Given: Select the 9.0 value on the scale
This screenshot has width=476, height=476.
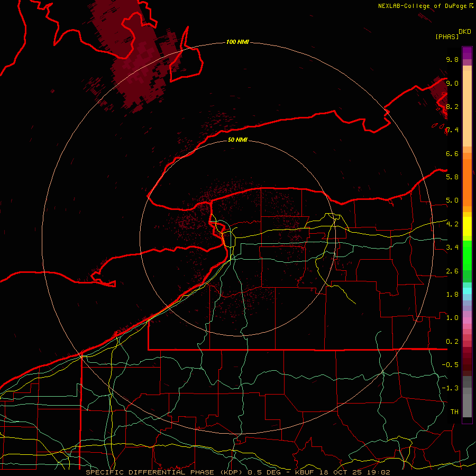Looking at the screenshot, I should pos(452,83).
